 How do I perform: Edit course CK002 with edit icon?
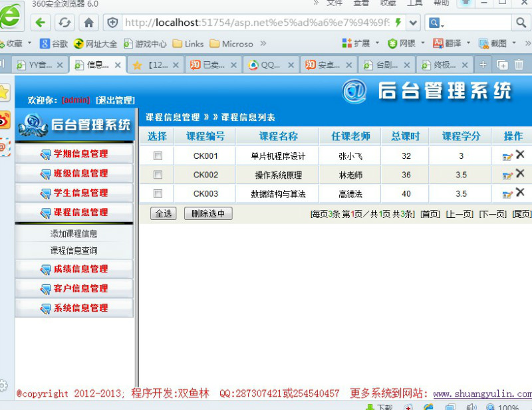pos(507,175)
